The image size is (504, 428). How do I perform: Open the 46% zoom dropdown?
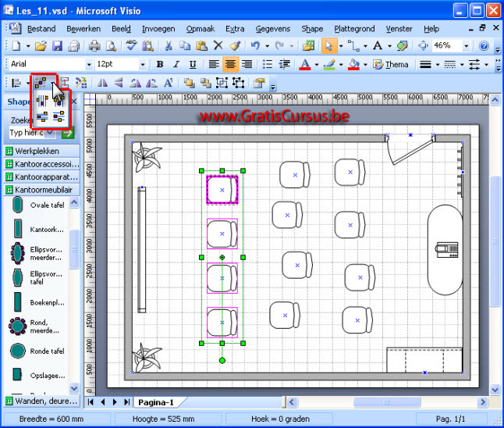tap(466, 46)
